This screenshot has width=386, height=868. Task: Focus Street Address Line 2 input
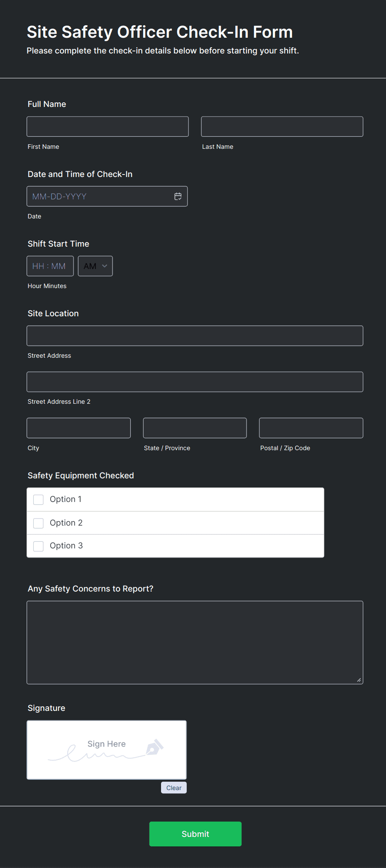pos(195,382)
